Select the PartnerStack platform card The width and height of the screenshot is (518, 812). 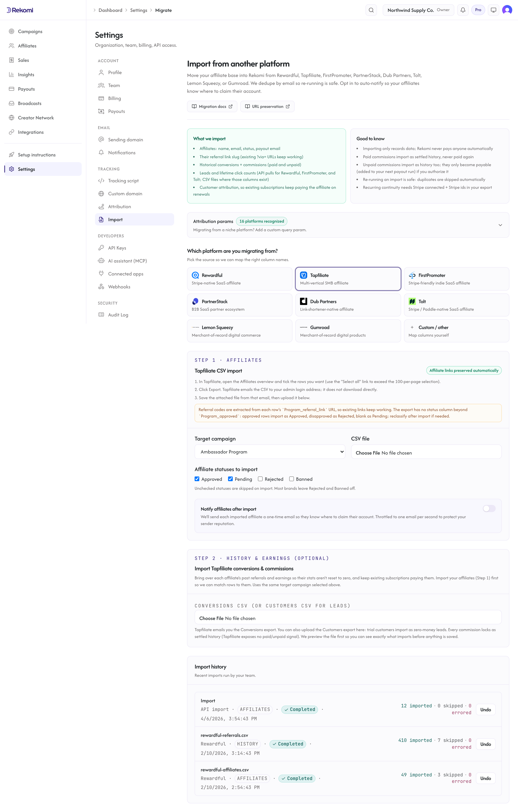tap(240, 305)
